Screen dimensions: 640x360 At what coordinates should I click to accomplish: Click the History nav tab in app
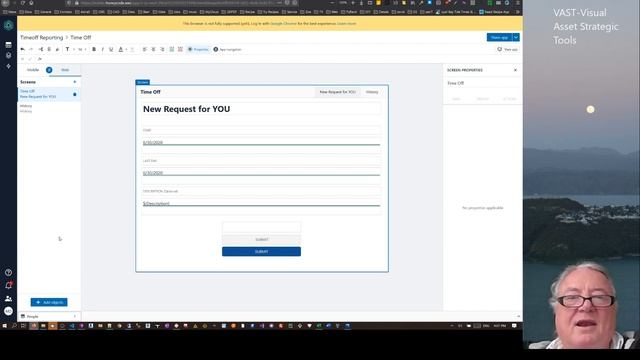[x=372, y=92]
